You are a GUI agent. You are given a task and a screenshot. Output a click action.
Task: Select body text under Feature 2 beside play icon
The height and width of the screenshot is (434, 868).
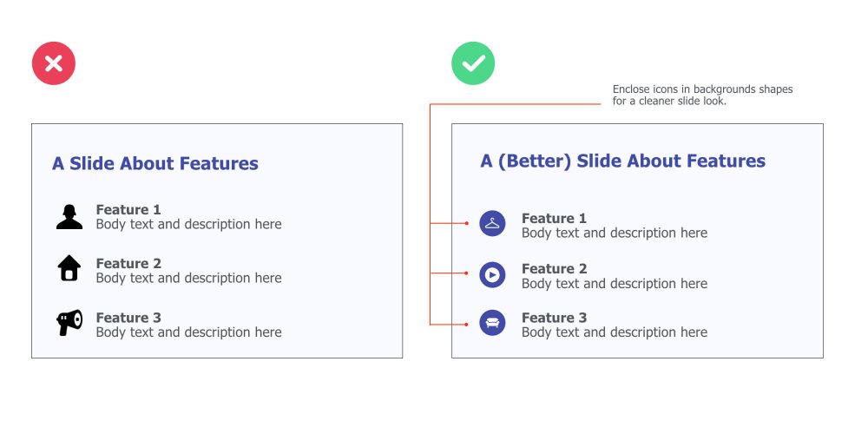(x=615, y=284)
